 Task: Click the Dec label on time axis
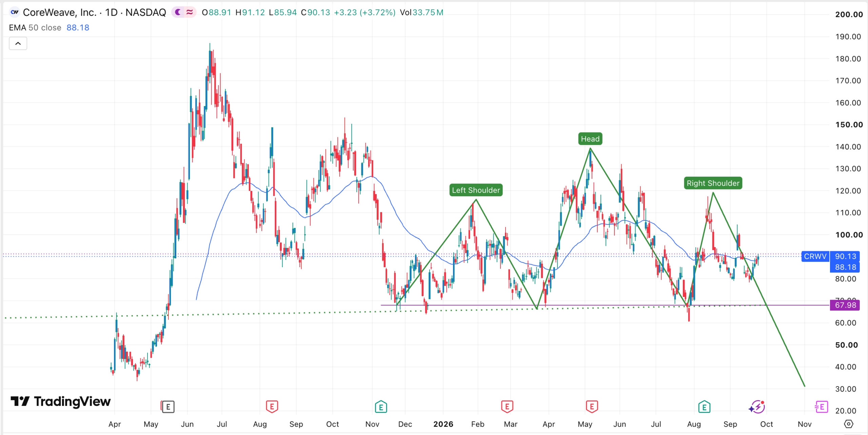pyautogui.click(x=405, y=424)
